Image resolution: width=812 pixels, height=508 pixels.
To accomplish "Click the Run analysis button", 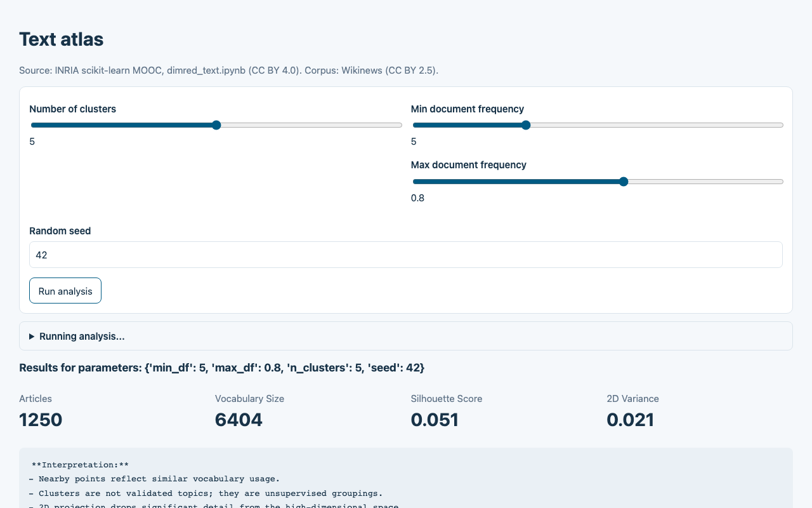I will pyautogui.click(x=65, y=291).
